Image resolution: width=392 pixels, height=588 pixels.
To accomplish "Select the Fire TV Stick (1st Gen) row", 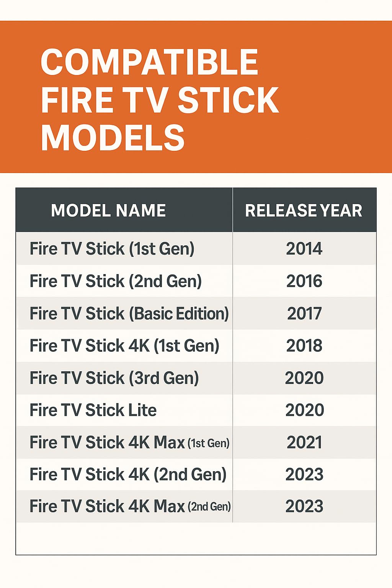I will point(112,249).
